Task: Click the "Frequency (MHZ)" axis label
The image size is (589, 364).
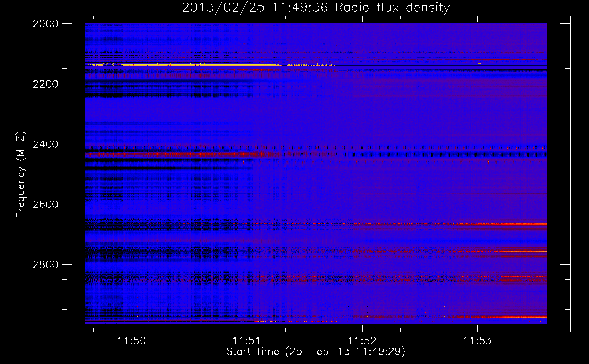Action: 21,175
